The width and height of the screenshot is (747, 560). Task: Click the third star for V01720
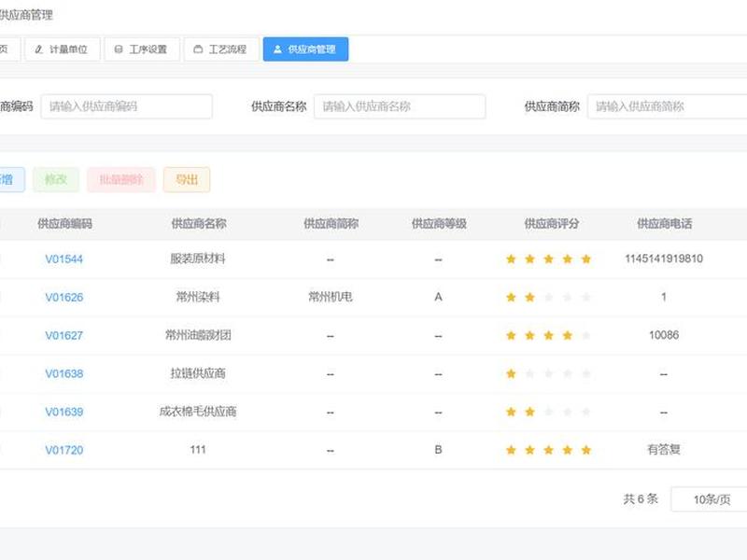(x=549, y=450)
